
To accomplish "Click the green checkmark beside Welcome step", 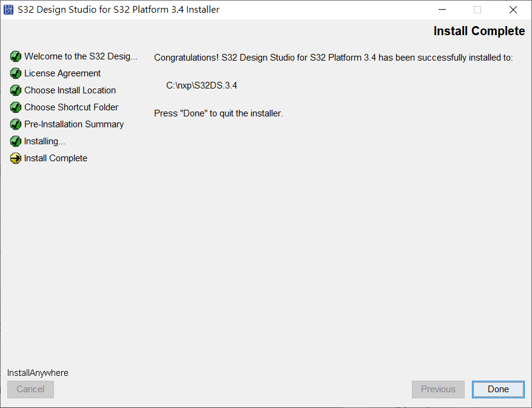I will [x=16, y=56].
